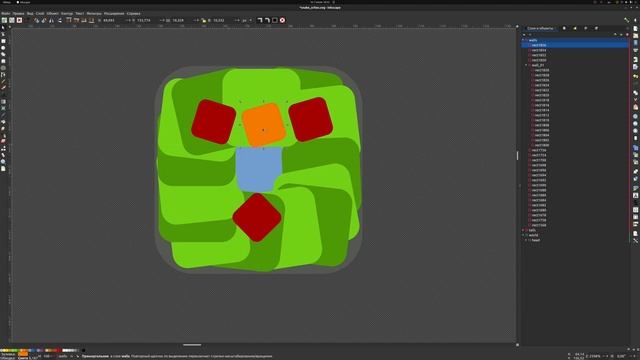
Task: Click the X position input field
Action: click(x=110, y=20)
